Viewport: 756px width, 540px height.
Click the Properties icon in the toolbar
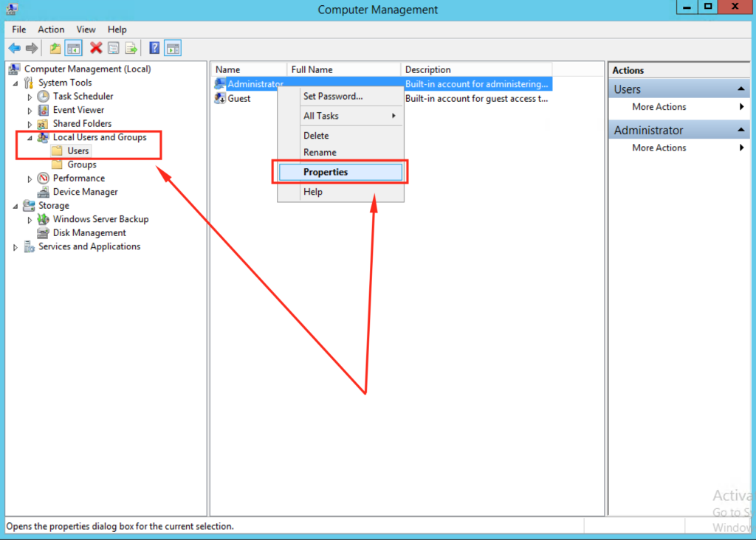point(114,49)
